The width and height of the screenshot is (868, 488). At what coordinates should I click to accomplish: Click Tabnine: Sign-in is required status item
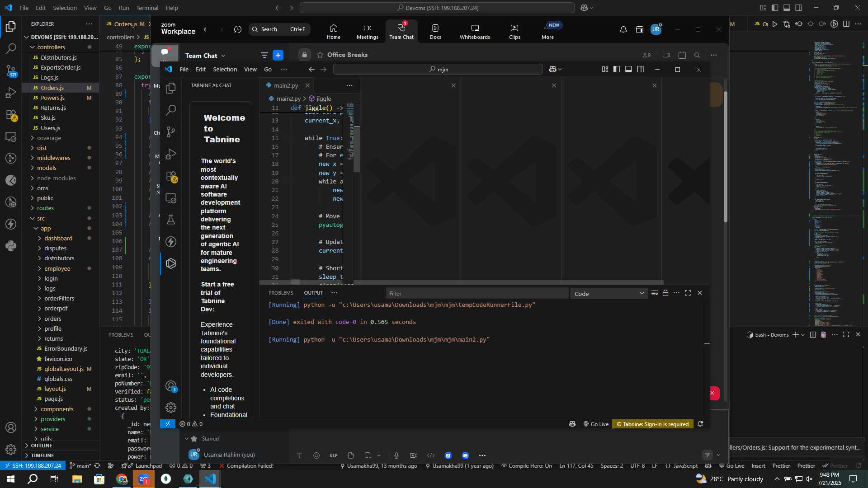click(653, 424)
